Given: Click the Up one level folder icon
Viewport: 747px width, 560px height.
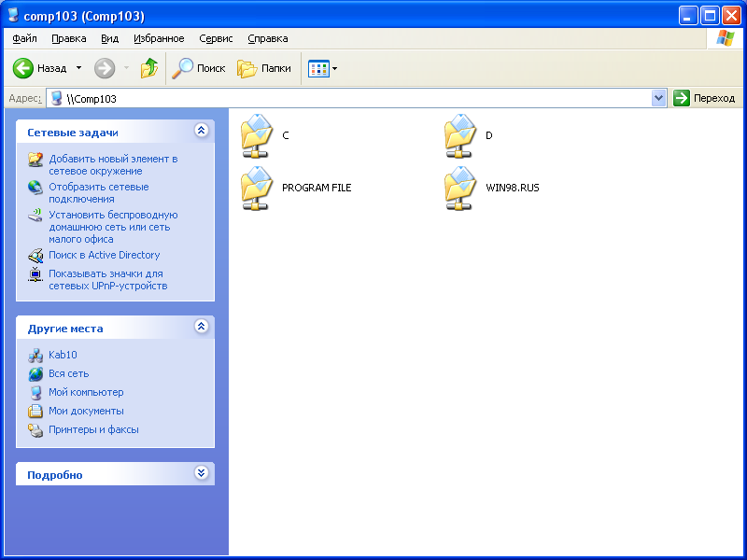Looking at the screenshot, I should [x=149, y=68].
